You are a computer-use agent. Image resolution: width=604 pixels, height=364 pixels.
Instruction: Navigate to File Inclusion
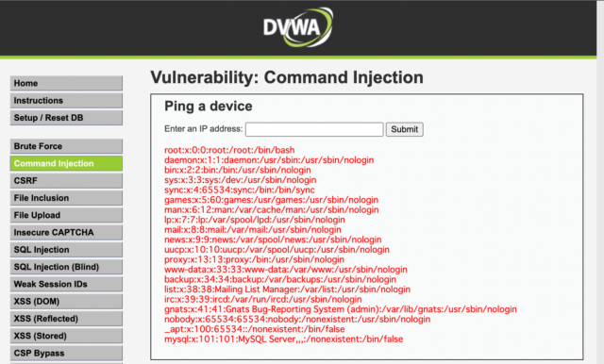coord(66,198)
